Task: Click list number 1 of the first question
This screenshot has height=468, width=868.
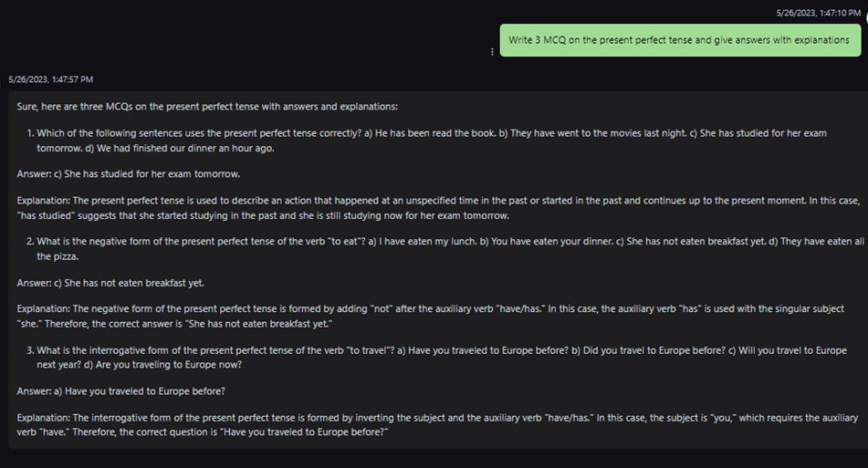Action: [x=30, y=133]
